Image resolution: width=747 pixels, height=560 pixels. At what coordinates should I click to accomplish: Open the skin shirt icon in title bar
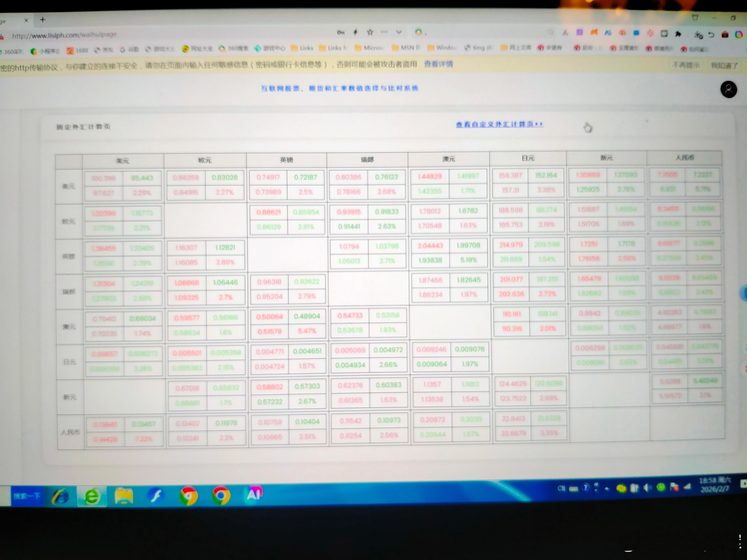(x=695, y=18)
